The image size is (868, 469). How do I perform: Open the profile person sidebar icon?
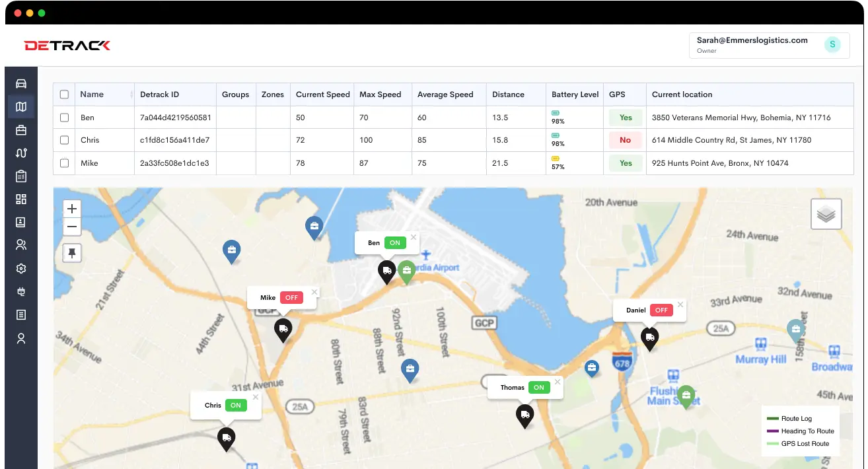[x=21, y=338]
